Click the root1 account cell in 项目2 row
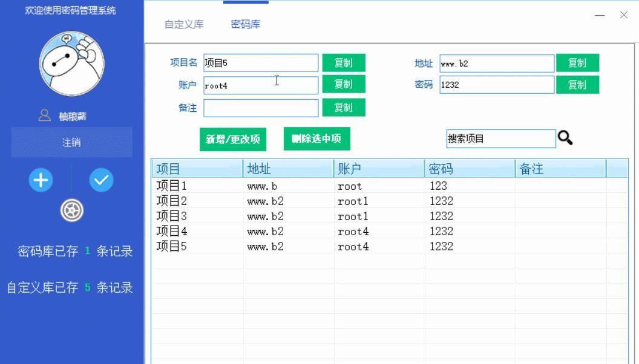The width and height of the screenshot is (639, 364). click(x=353, y=201)
